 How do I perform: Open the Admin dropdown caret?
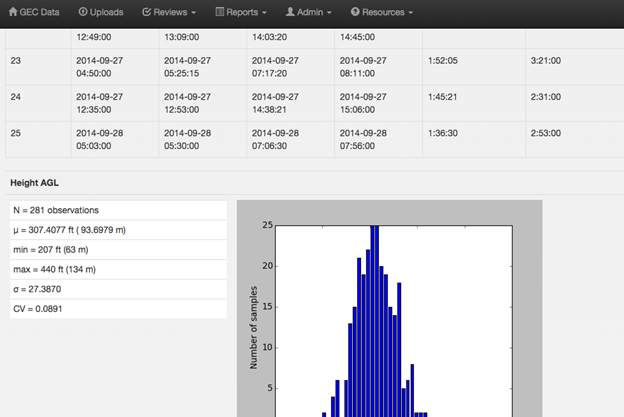coord(329,13)
